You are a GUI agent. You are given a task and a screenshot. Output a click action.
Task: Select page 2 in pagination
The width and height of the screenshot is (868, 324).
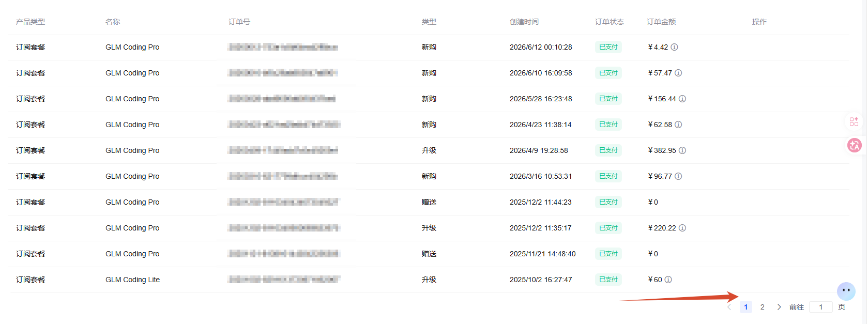click(763, 307)
